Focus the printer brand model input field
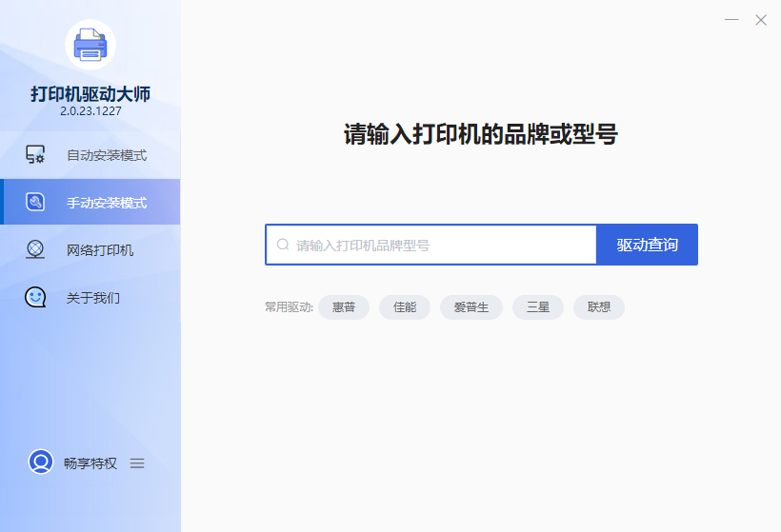Viewport: 781px width, 532px height. tap(431, 245)
